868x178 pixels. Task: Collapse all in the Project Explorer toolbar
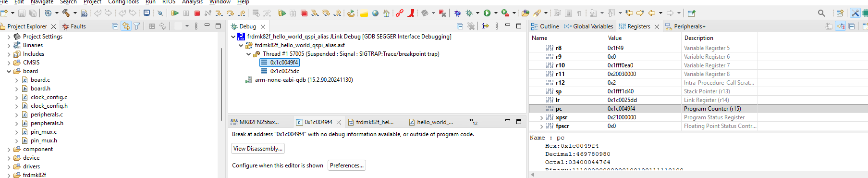point(115,26)
